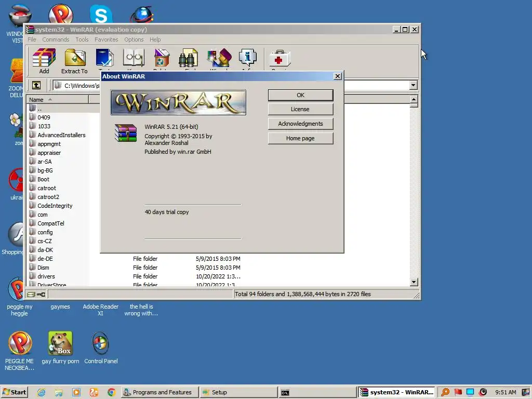Switch to Setup taskbar button
This screenshot has height=399, width=532.
(x=238, y=393)
